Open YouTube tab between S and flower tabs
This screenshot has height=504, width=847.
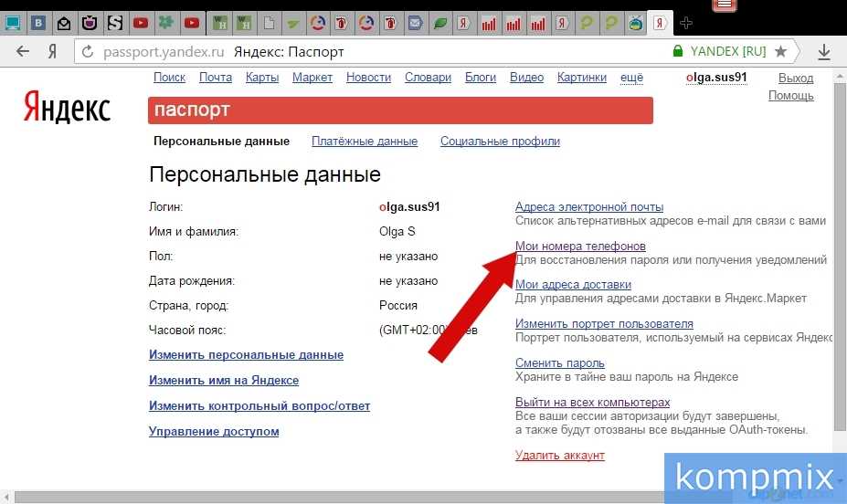point(141,23)
